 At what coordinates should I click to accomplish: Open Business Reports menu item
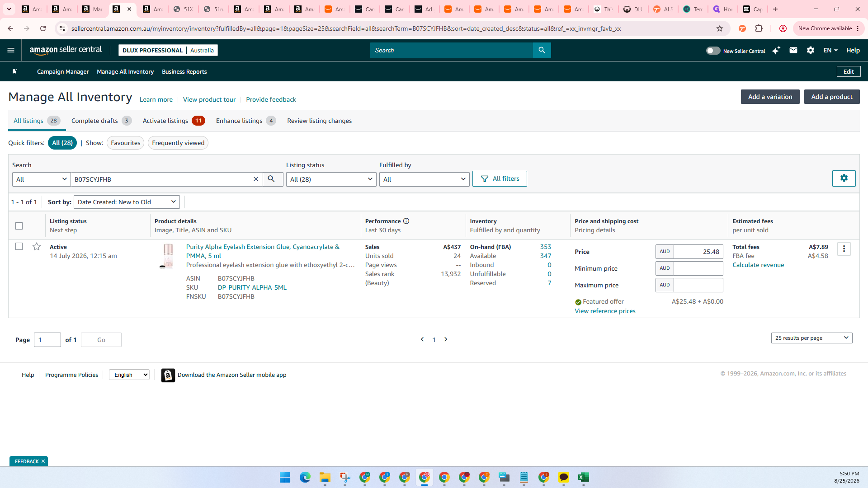pyautogui.click(x=184, y=71)
